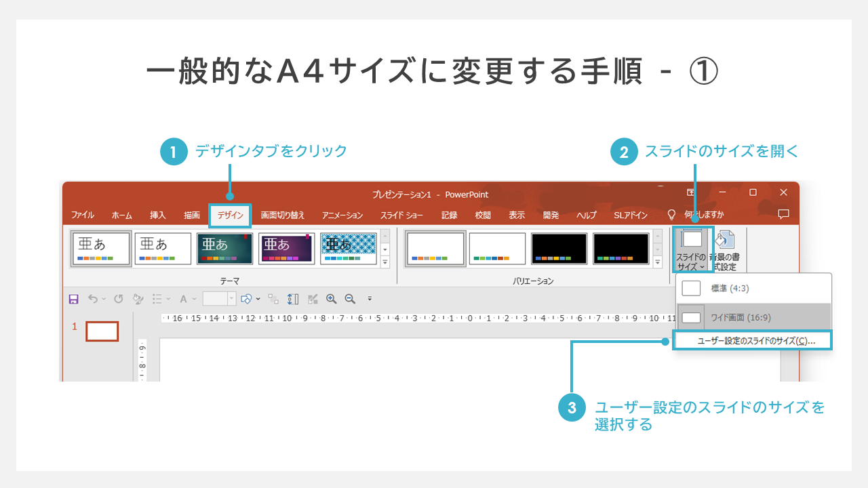Viewport: 868px width, 488px height.
Task: Click inside the font size input box
Action: [215, 299]
